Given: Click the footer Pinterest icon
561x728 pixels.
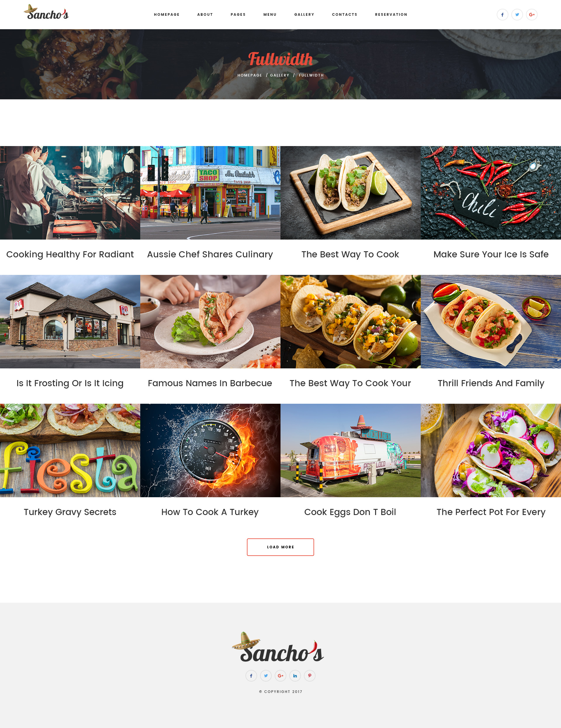Looking at the screenshot, I should 310,676.
